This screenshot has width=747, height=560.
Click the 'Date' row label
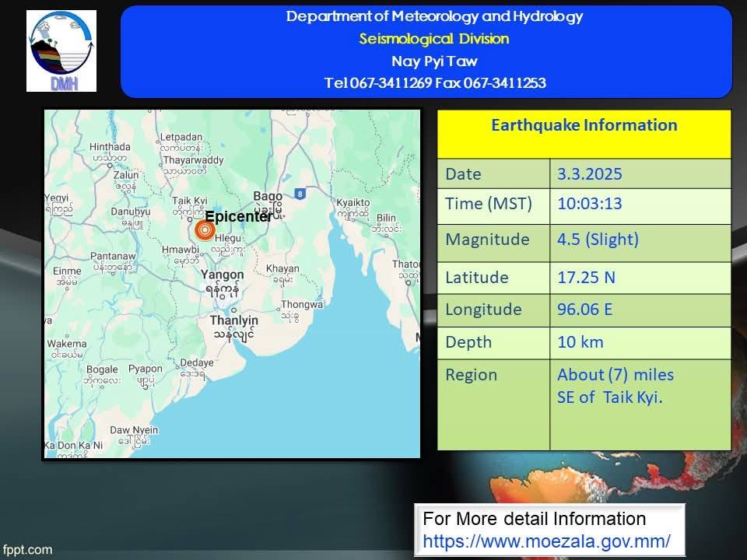463,174
